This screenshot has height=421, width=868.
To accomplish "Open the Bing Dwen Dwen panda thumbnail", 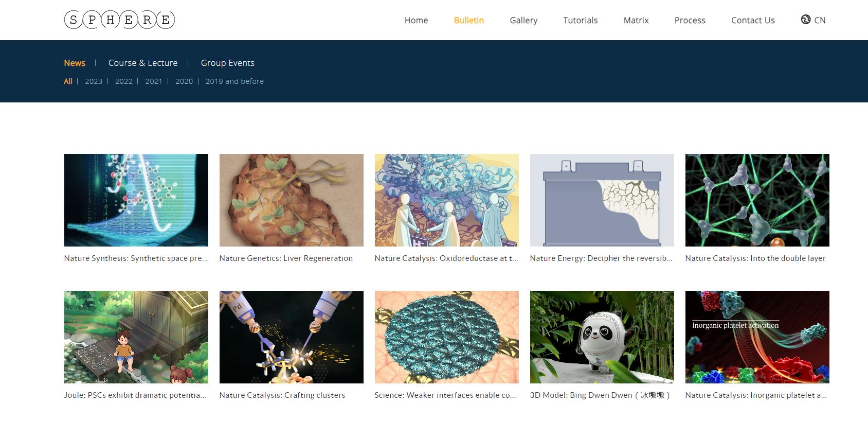I will pyautogui.click(x=602, y=337).
